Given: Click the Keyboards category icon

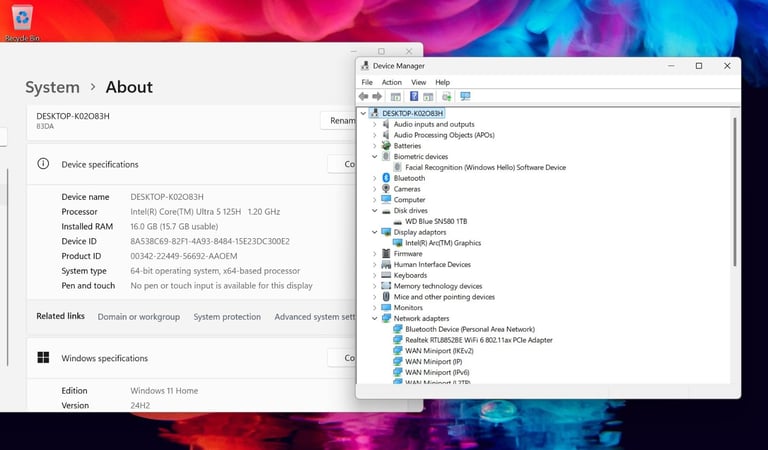Looking at the screenshot, I should click(386, 275).
